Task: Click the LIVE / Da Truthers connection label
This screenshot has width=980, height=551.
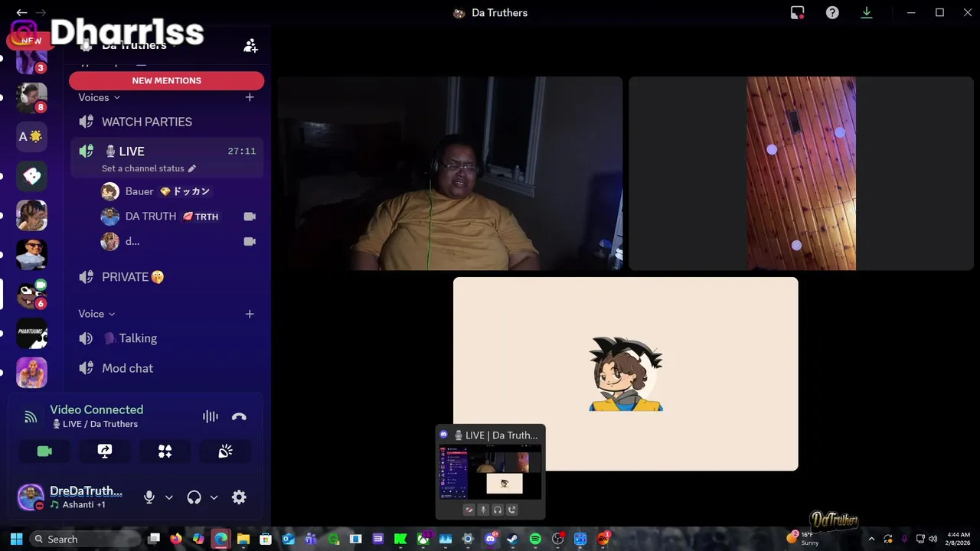Action: pyautogui.click(x=95, y=424)
